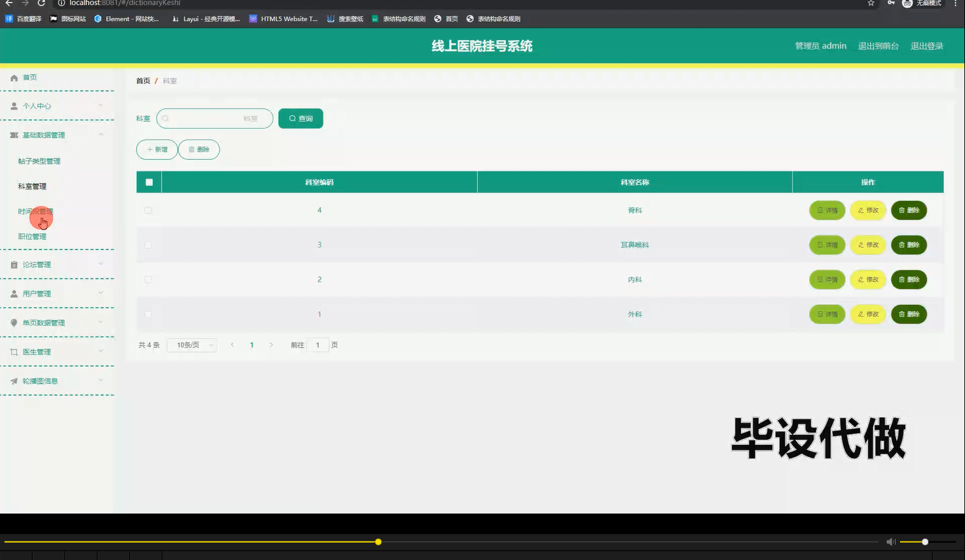Click 修改 for the 外科 row
This screenshot has width=965, height=560.
point(868,314)
